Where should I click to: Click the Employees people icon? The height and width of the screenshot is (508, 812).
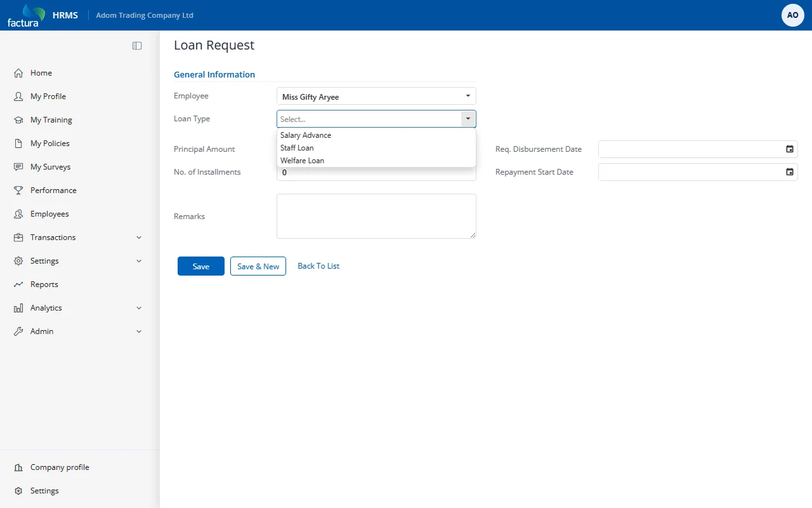[x=18, y=214]
